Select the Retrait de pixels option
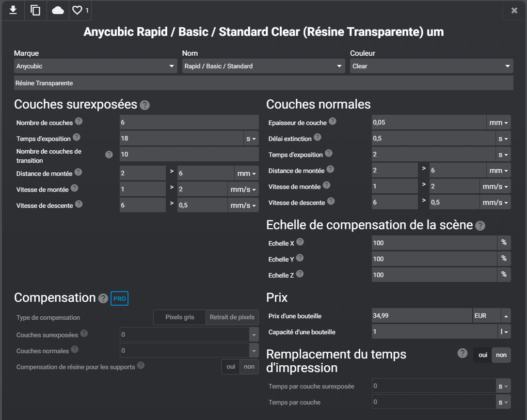Screen dimensions: 527x420 [x=232, y=317]
